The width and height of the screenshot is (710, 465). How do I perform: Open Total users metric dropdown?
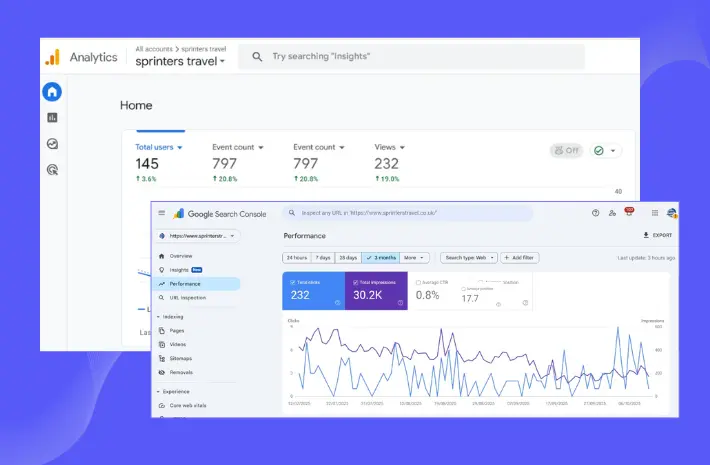(x=180, y=148)
